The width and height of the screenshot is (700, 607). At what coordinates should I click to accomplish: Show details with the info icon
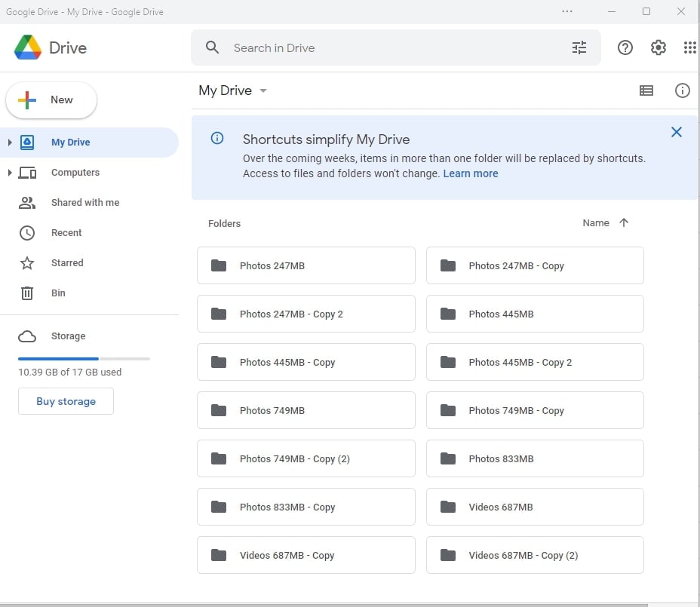pyautogui.click(x=683, y=90)
